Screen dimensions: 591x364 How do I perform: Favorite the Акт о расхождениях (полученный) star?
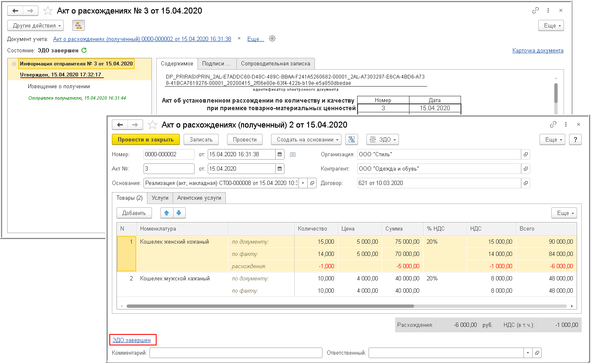153,125
